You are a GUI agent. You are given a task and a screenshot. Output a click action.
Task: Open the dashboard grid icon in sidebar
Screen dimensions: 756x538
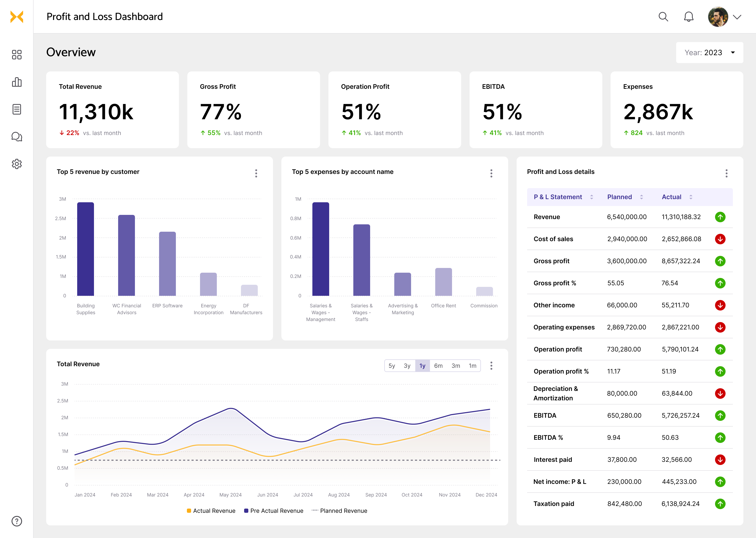click(17, 55)
